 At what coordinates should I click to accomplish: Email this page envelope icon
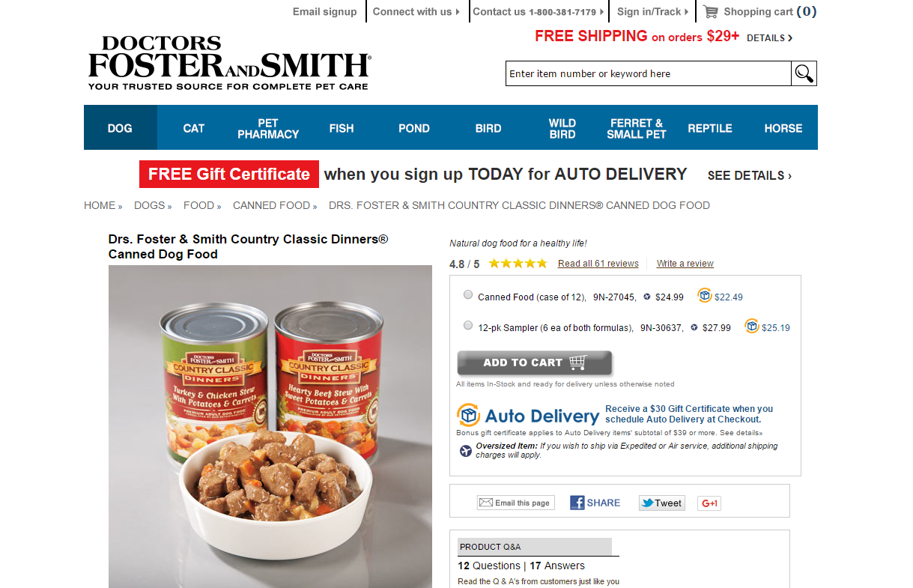(486, 503)
